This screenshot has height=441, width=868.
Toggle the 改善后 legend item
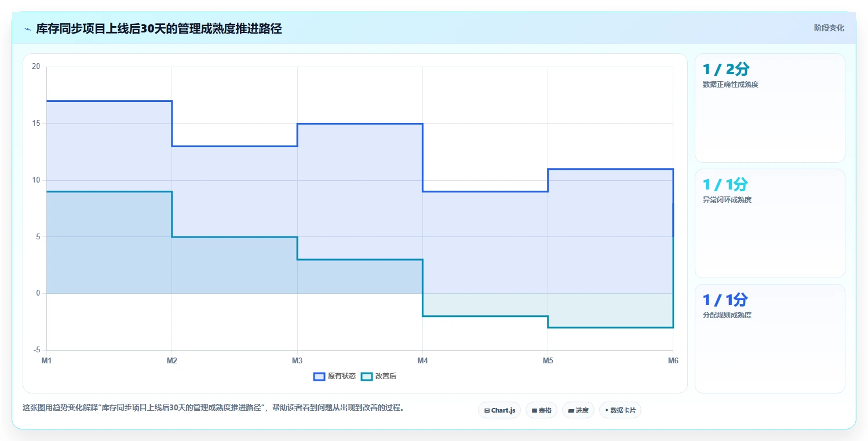[378, 376]
